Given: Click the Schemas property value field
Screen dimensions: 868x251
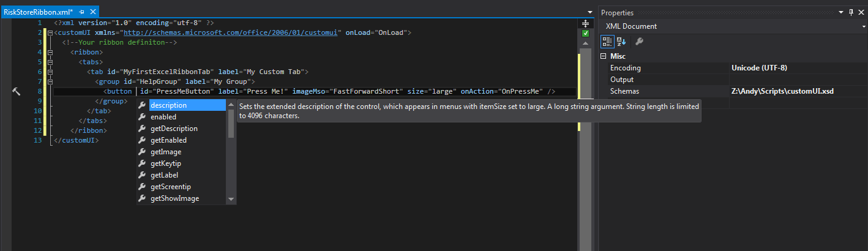Looking at the screenshot, I should click(x=796, y=91).
